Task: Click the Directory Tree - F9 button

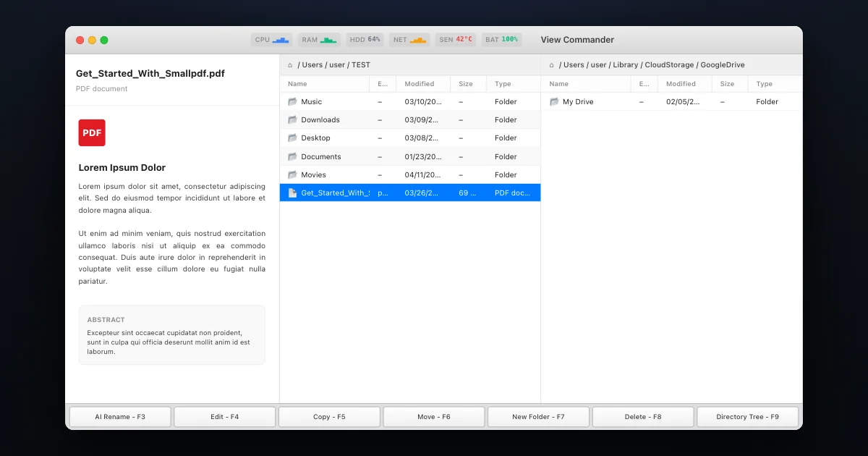Action: (747, 417)
